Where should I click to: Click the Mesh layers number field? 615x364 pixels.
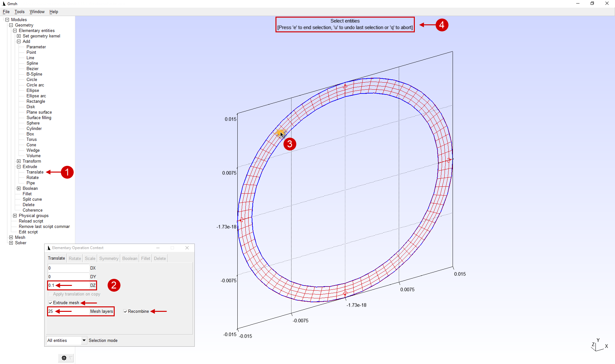(x=68, y=311)
